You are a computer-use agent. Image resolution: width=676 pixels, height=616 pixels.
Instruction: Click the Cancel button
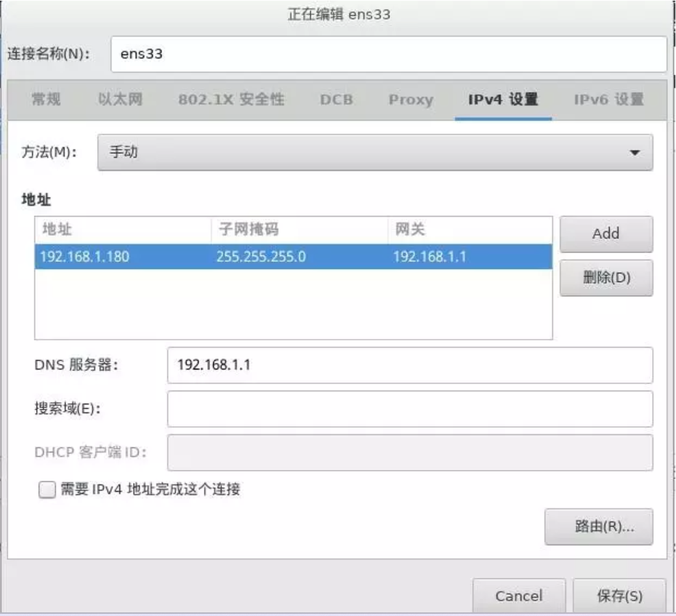point(520,594)
